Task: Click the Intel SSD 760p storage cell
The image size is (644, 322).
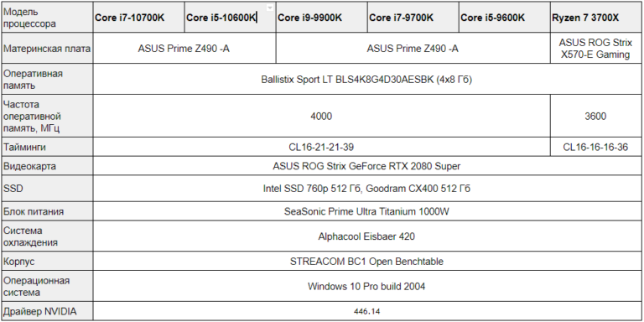Action: (x=367, y=189)
